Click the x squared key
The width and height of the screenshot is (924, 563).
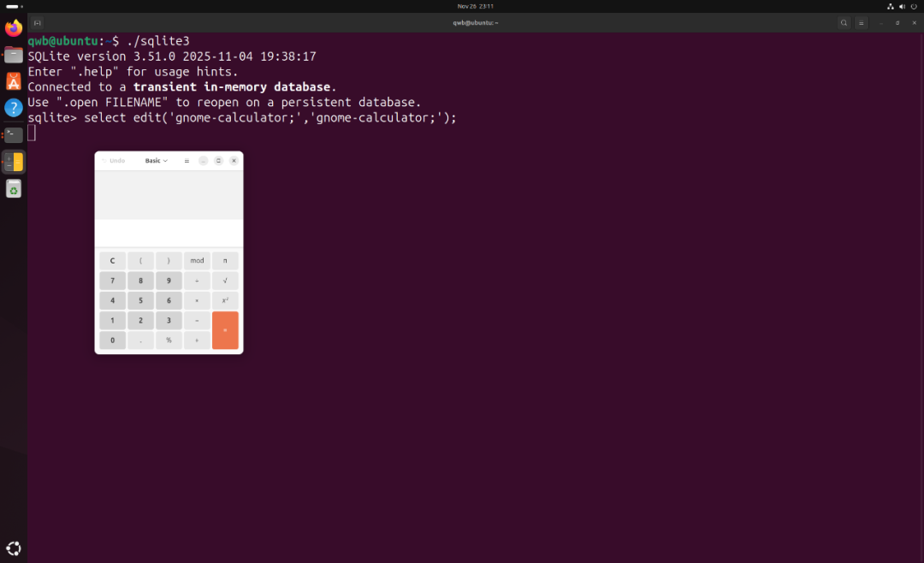225,300
